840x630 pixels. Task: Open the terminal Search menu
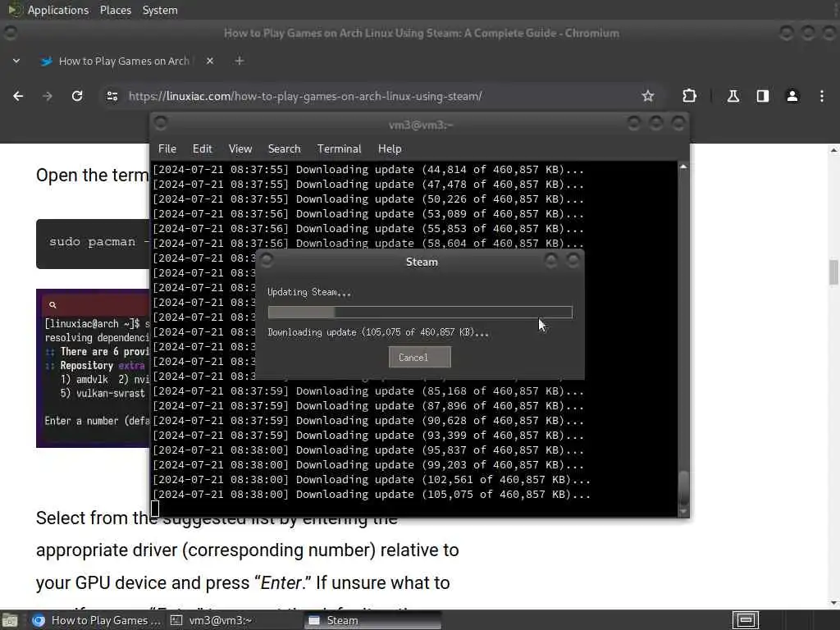[x=284, y=149]
